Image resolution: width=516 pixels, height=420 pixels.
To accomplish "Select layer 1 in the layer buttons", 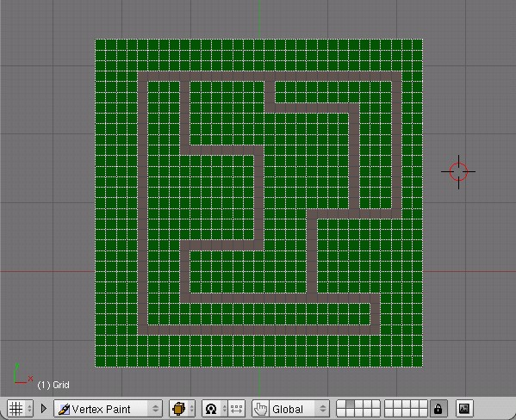I will tap(341, 404).
